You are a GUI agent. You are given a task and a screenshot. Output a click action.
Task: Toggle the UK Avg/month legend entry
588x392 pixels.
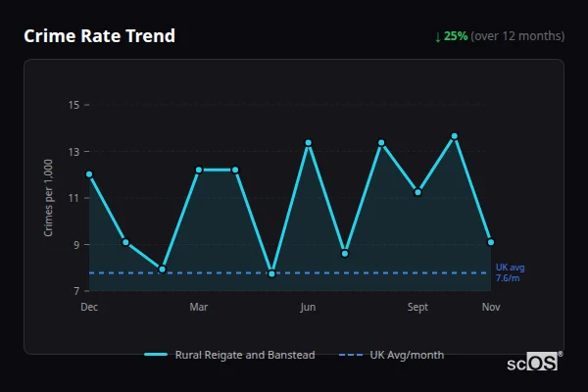(391, 355)
